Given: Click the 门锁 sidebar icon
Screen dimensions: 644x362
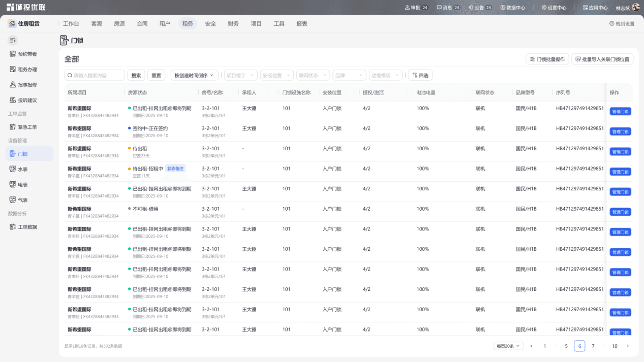Looking at the screenshot, I should pos(13,154).
